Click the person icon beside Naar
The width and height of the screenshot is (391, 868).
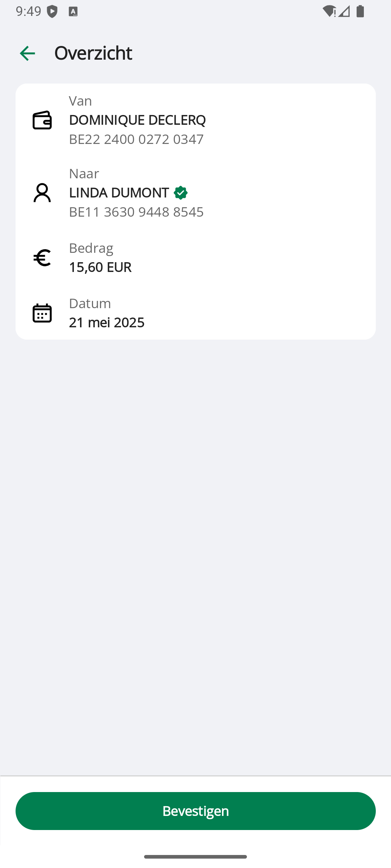point(42,192)
